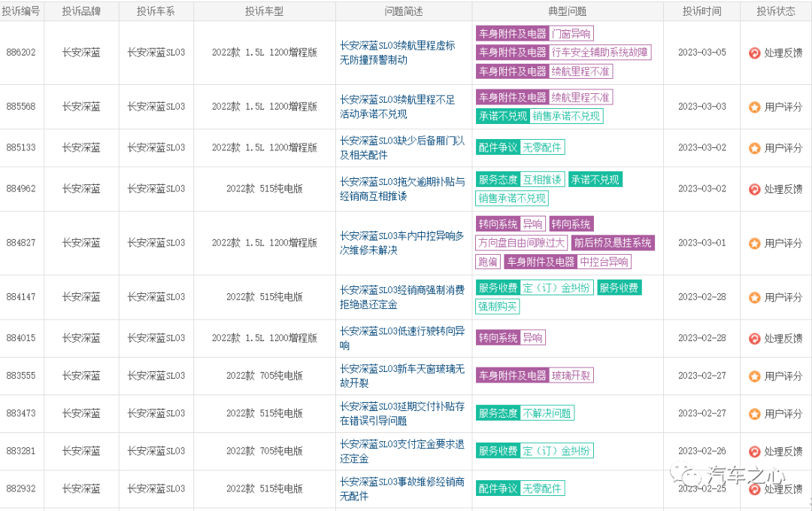Image resolution: width=812 pixels, height=511 pixels.
Task: Click the 投诉编号 column header
Action: point(21,11)
